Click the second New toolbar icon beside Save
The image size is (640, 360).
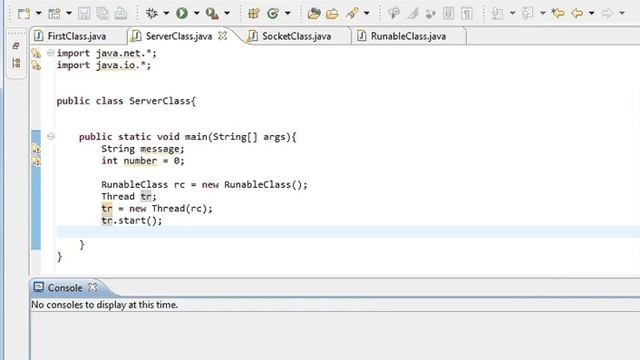point(54,13)
